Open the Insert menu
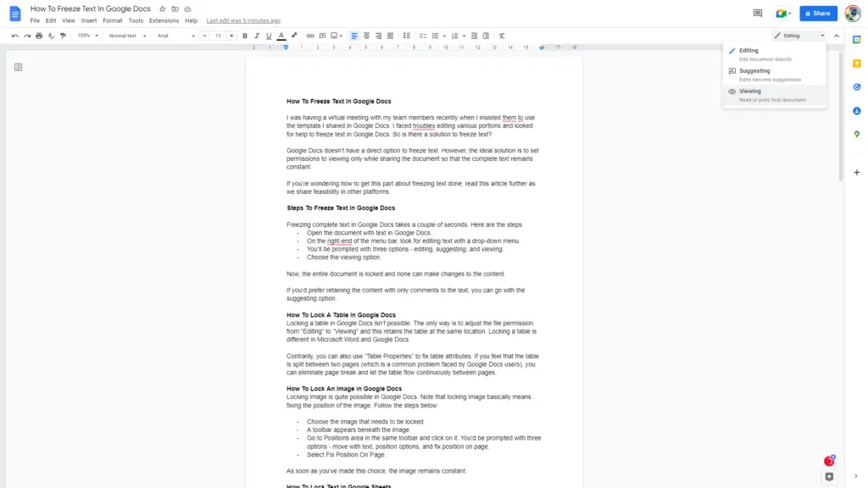This screenshot has width=868, height=488. point(88,20)
